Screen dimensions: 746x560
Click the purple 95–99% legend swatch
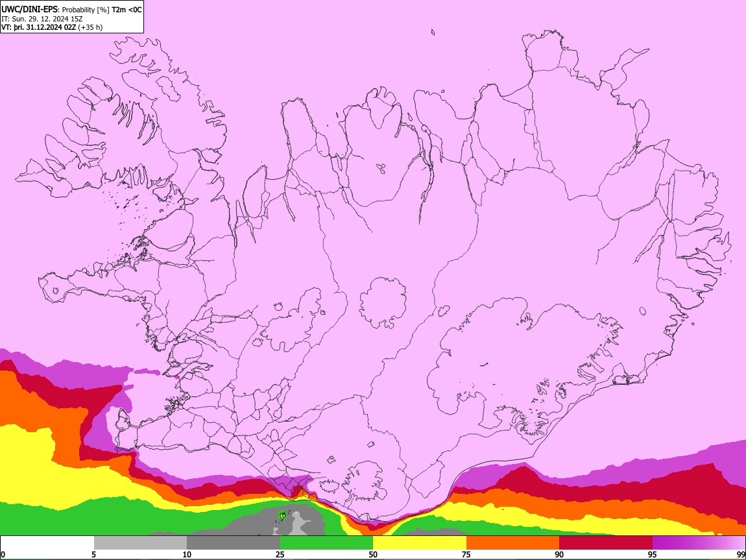click(x=699, y=543)
